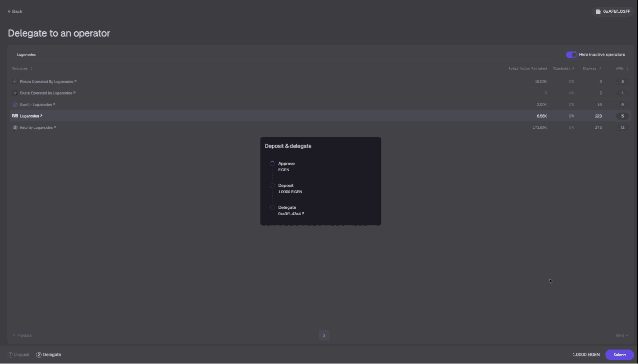Switch to step 2 Delegate tab
Image resolution: width=638 pixels, height=364 pixels.
click(49, 355)
